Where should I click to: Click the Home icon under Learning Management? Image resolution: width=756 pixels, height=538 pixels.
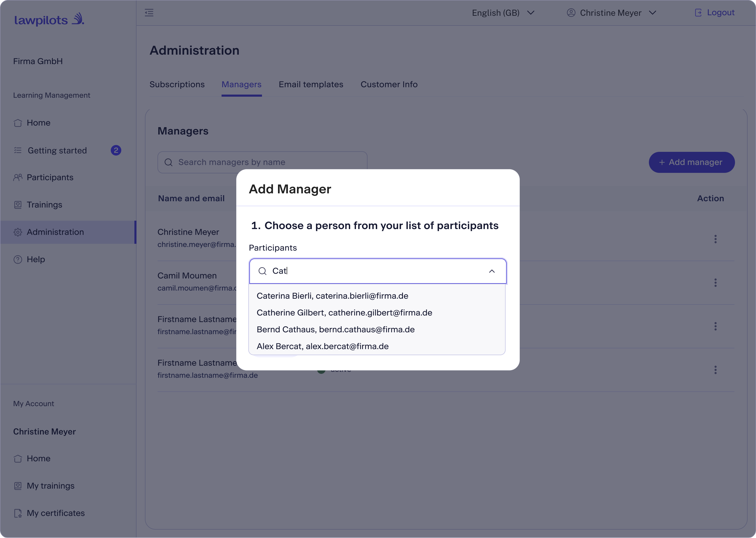18,123
